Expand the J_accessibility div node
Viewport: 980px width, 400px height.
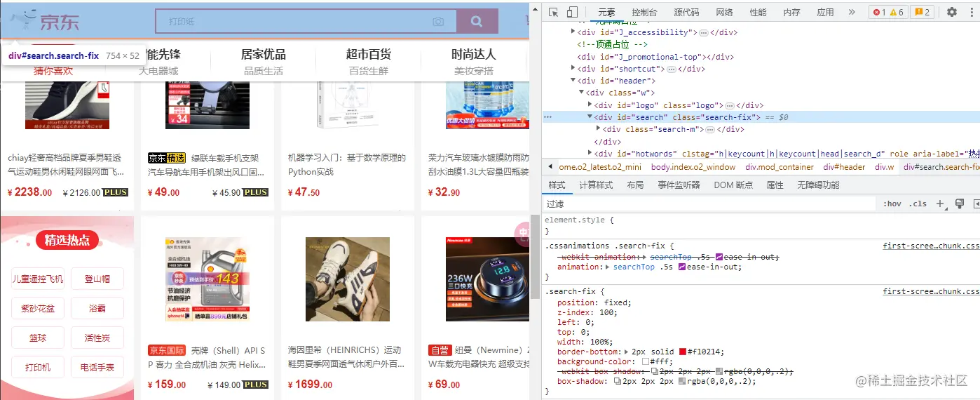point(573,32)
